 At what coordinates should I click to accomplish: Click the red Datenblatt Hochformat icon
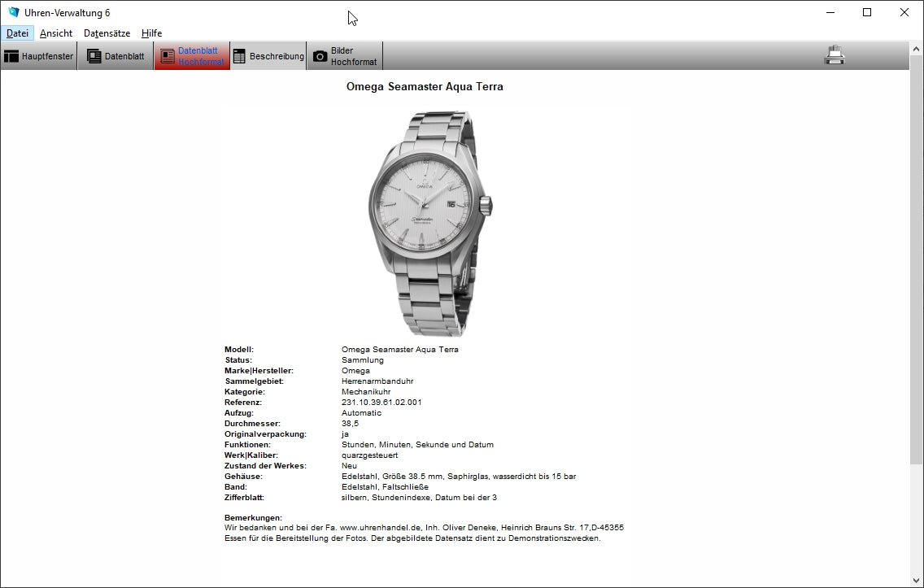pos(168,56)
